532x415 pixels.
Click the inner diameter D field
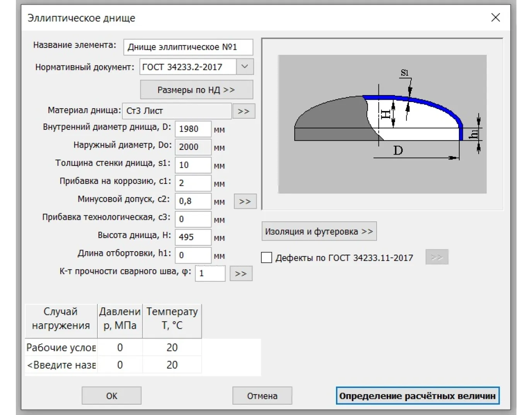click(193, 129)
